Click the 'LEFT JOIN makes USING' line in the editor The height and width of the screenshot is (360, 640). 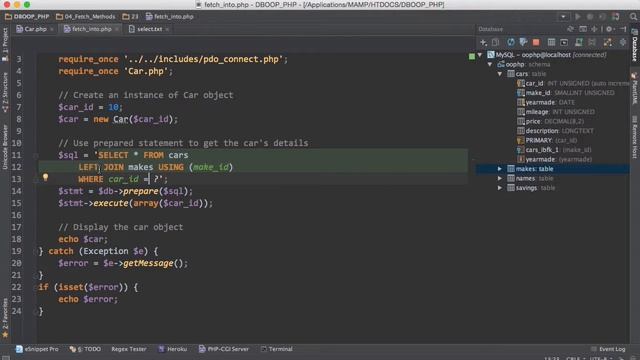click(x=156, y=167)
